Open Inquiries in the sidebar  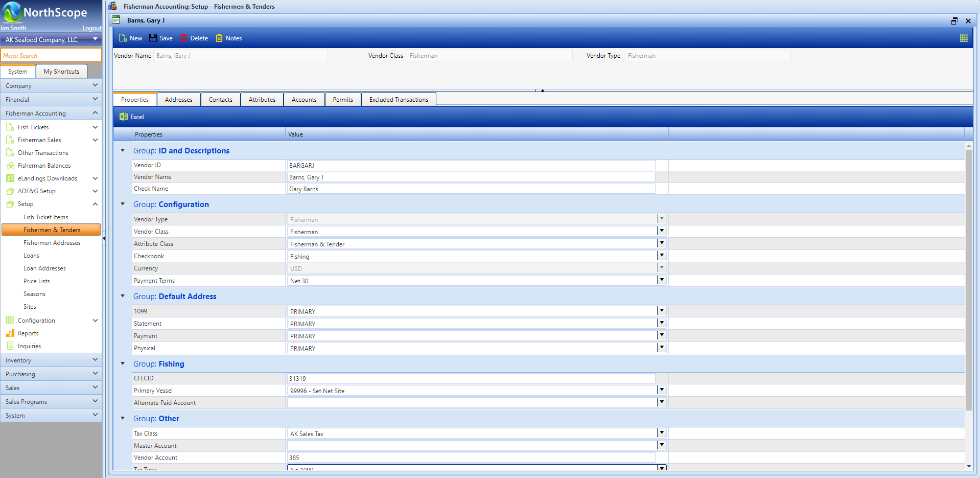point(29,346)
